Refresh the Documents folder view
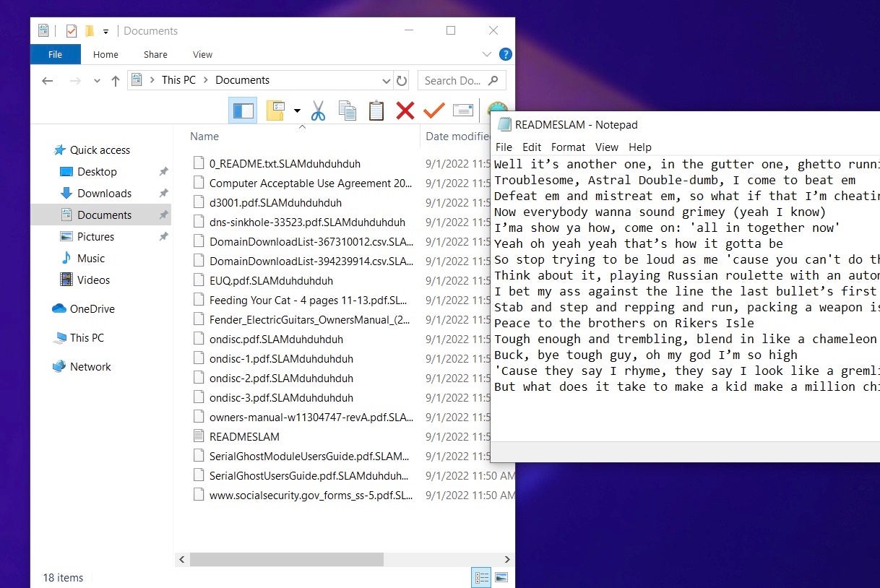Image resolution: width=880 pixels, height=588 pixels. tap(402, 81)
